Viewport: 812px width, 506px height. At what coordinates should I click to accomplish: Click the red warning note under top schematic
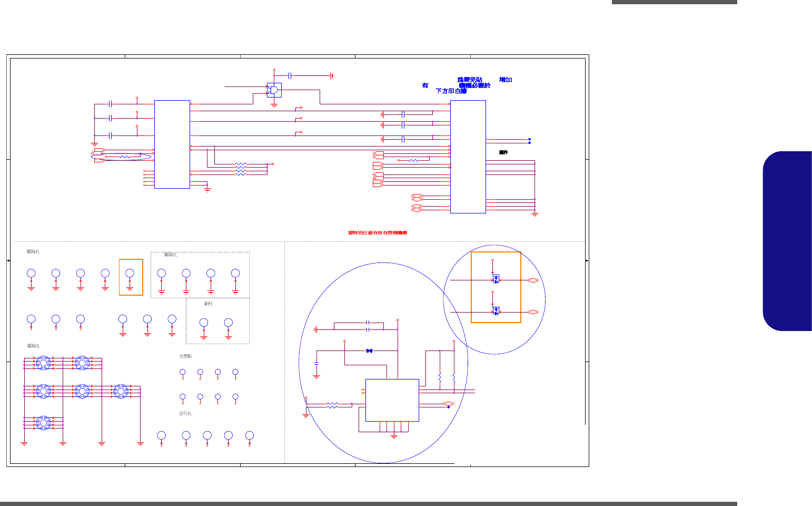tap(378, 232)
